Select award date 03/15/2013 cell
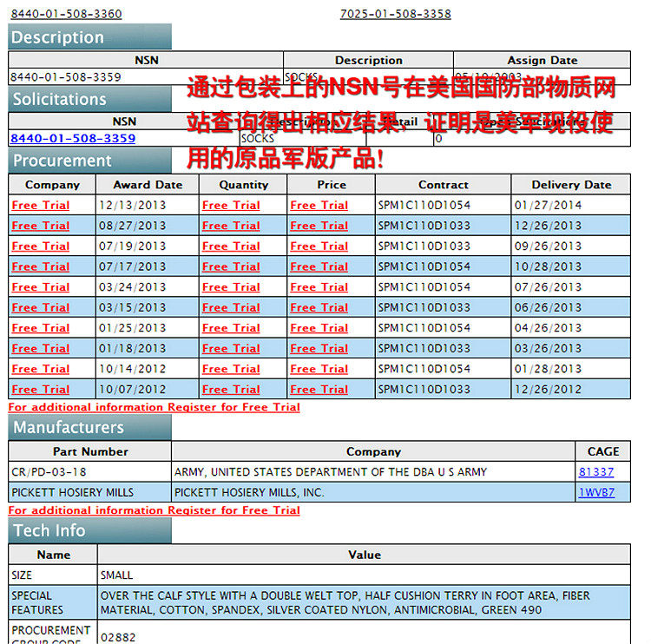The height and width of the screenshot is (644, 651). pos(148,307)
